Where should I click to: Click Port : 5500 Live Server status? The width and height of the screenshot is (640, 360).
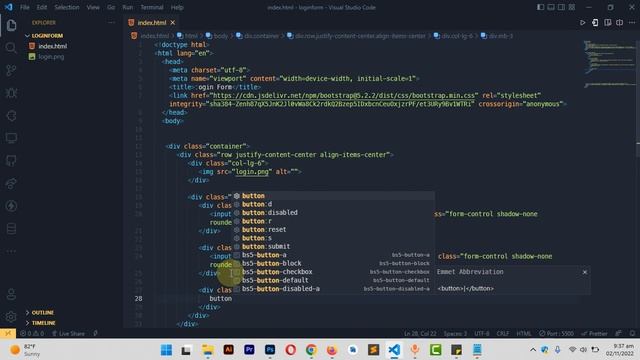[557, 333]
